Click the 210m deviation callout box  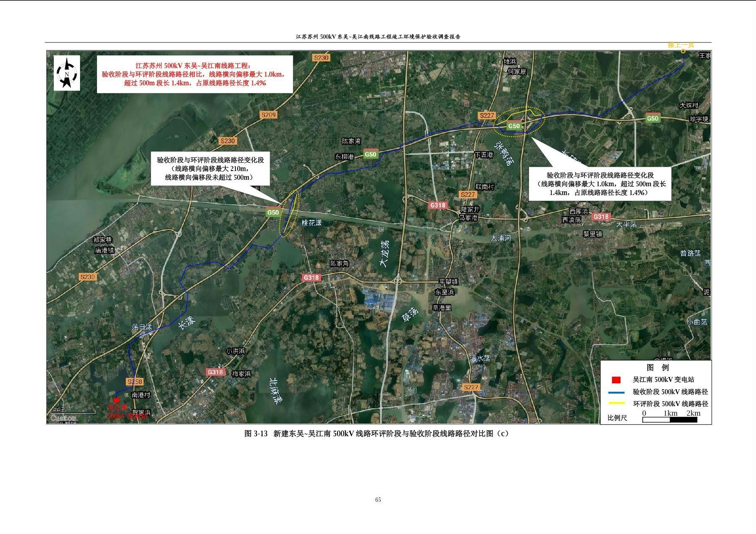pos(210,168)
